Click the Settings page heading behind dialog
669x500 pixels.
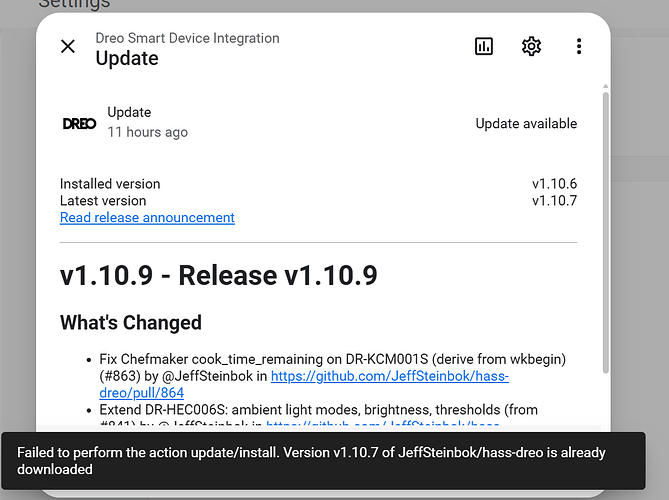(74, 4)
